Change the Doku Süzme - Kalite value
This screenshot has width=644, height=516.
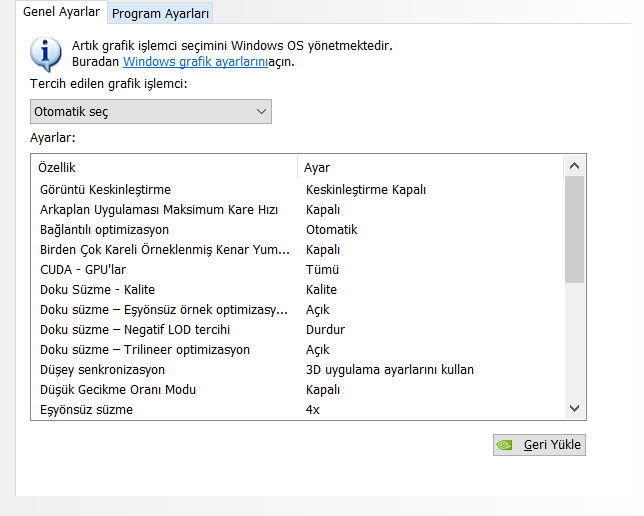321,289
